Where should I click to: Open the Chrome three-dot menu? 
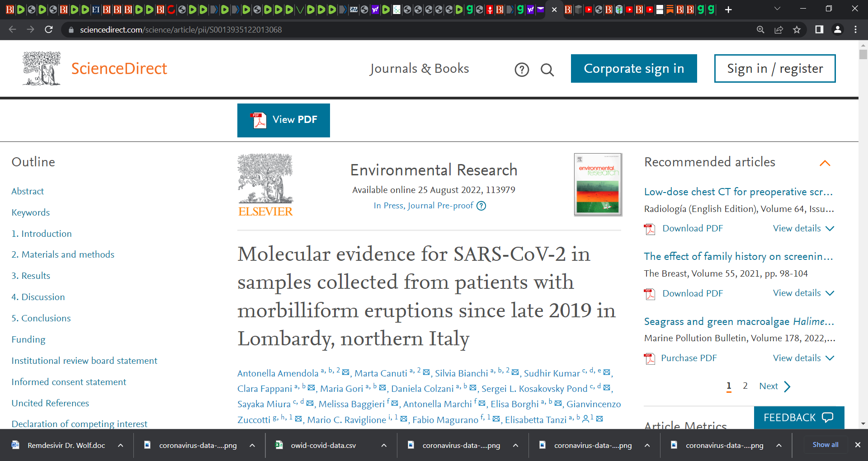[855, 29]
